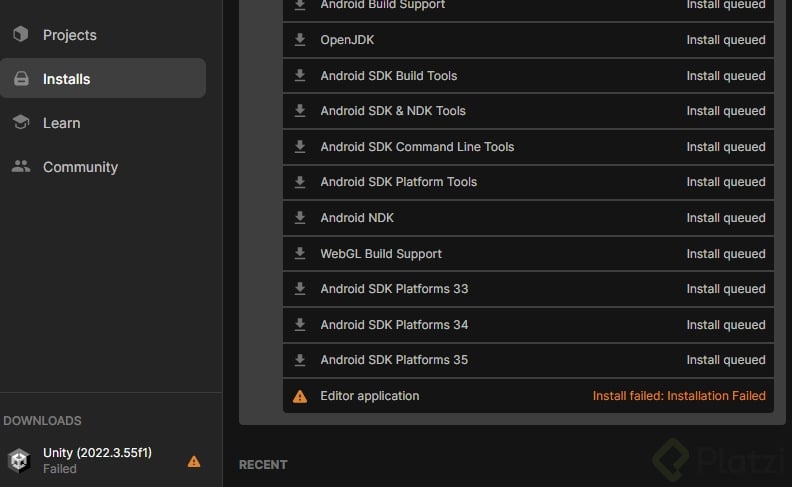Go to the Learn section
The height and width of the screenshot is (487, 792).
[61, 123]
